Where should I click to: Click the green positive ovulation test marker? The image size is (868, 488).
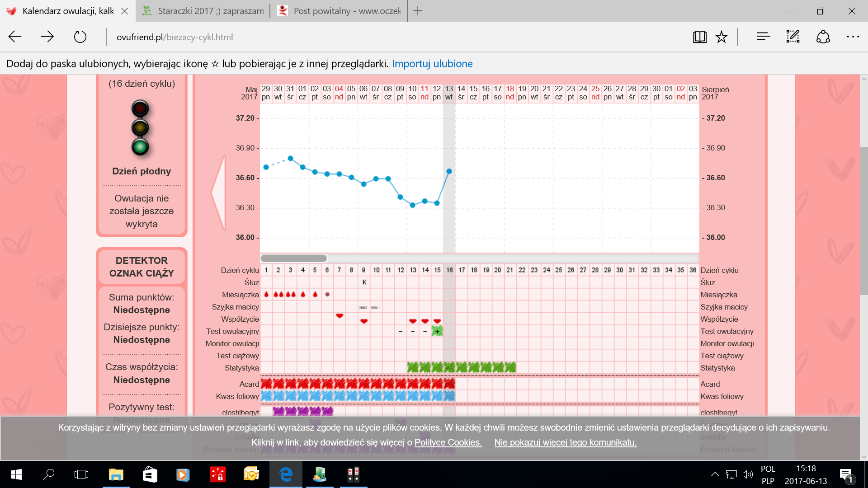437,331
